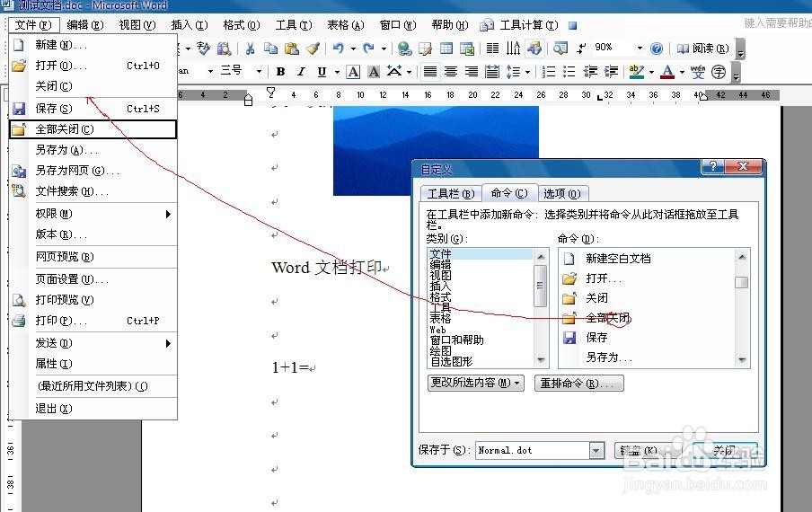The width and height of the screenshot is (812, 512).
Task: Click the Cut scissors icon
Action: (x=250, y=49)
